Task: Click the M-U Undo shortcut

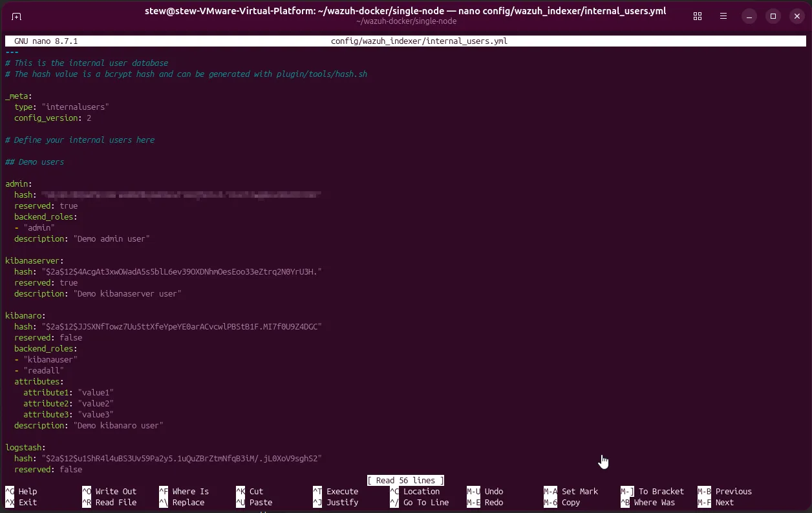Action: point(485,492)
